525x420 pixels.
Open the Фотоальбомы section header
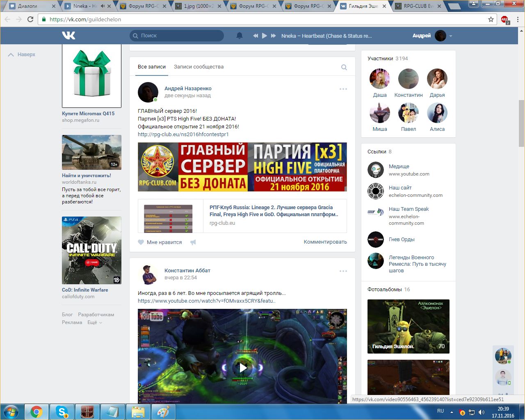389,290
